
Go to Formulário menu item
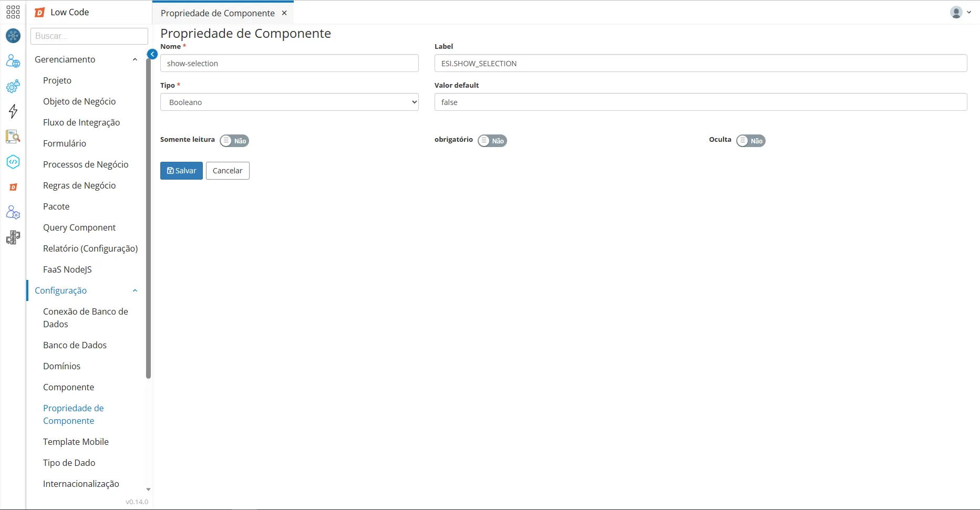pyautogui.click(x=65, y=143)
